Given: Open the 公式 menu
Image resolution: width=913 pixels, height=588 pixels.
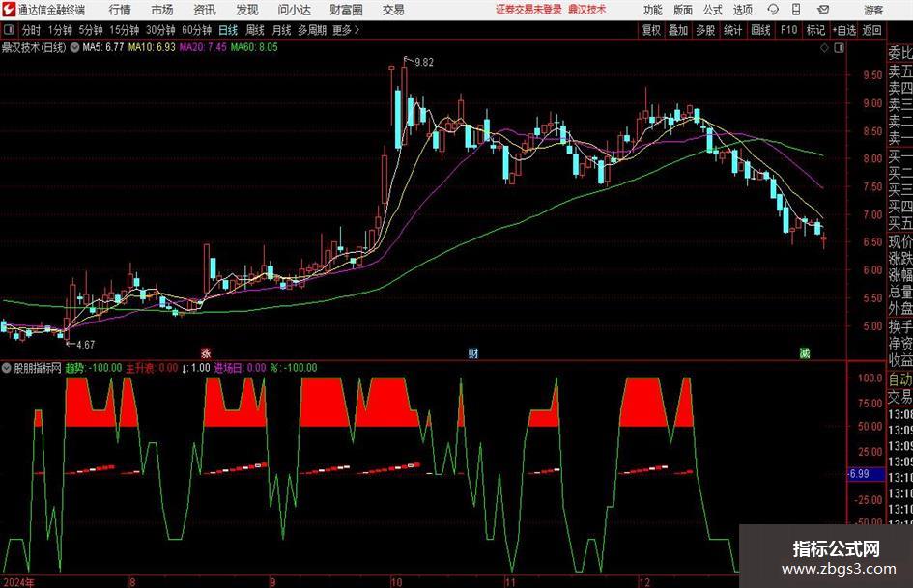Looking at the screenshot, I should [x=713, y=10].
